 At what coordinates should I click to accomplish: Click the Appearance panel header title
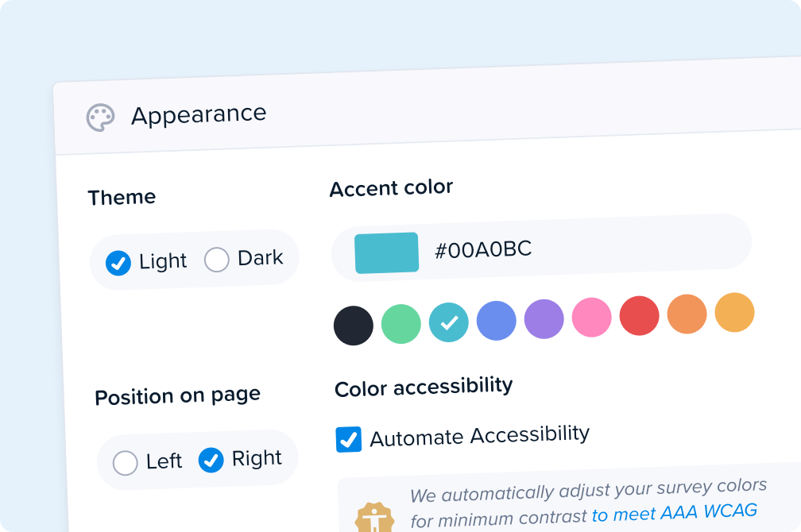[x=199, y=114]
